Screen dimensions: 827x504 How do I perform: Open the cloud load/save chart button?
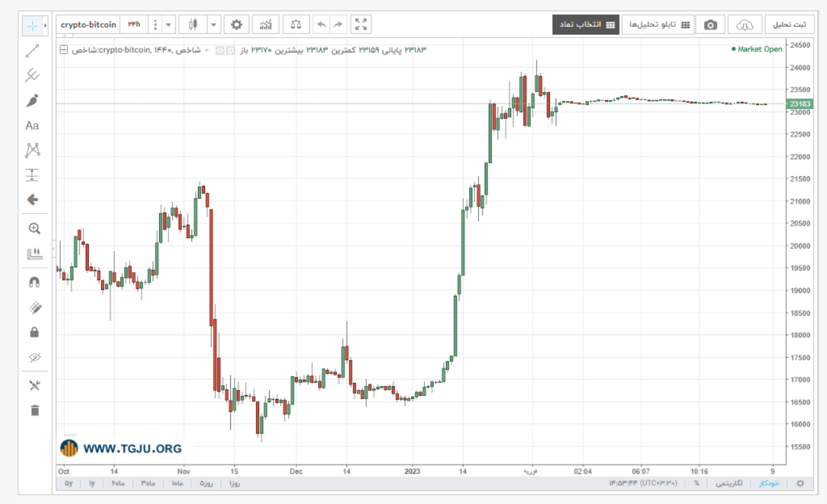tap(744, 25)
